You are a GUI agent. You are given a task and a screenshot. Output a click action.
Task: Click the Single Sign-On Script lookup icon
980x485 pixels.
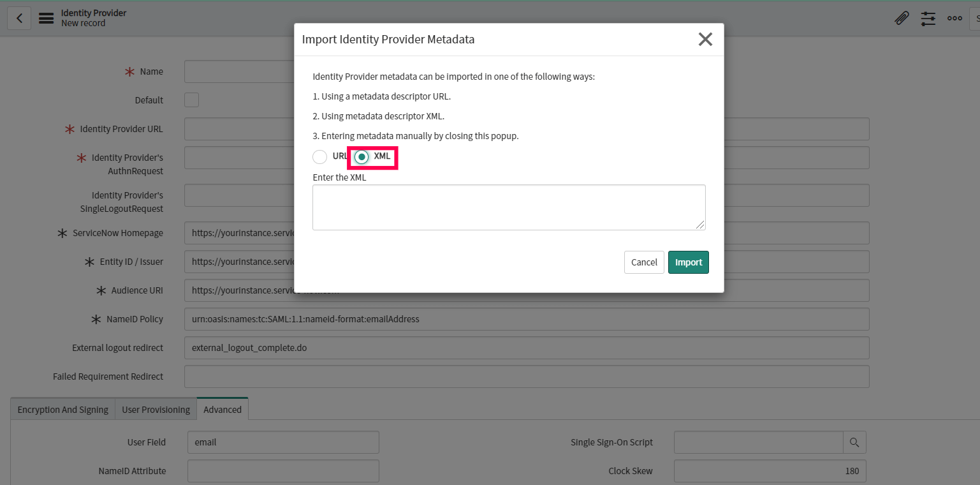[x=854, y=442]
